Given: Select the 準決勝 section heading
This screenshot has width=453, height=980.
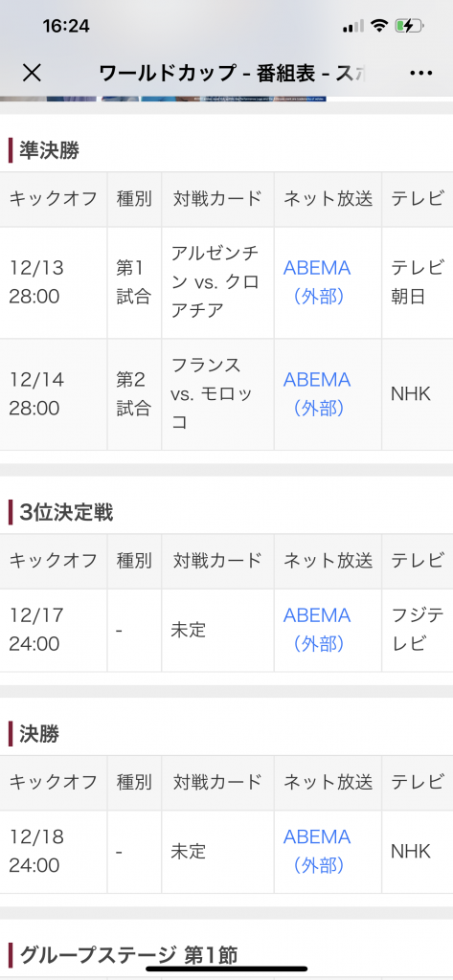Looking at the screenshot, I should pos(49,150).
